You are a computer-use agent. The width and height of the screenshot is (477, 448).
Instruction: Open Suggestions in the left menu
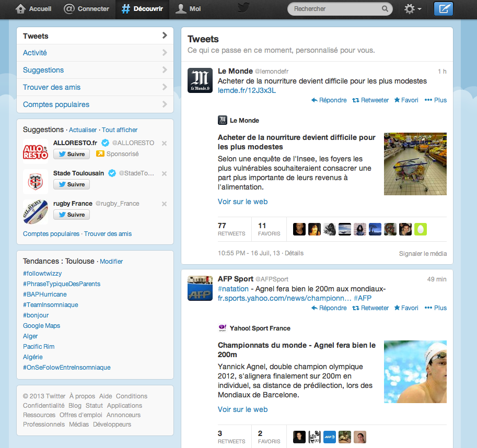(x=95, y=70)
